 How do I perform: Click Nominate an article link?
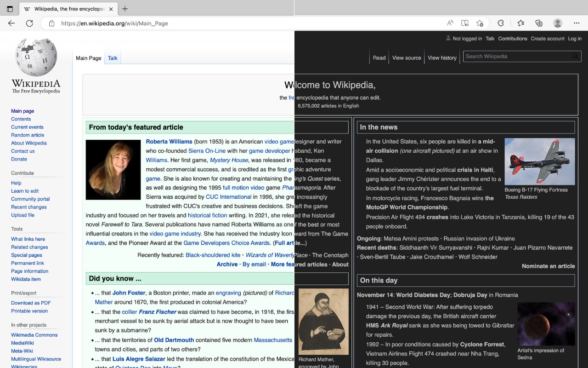[548, 266]
